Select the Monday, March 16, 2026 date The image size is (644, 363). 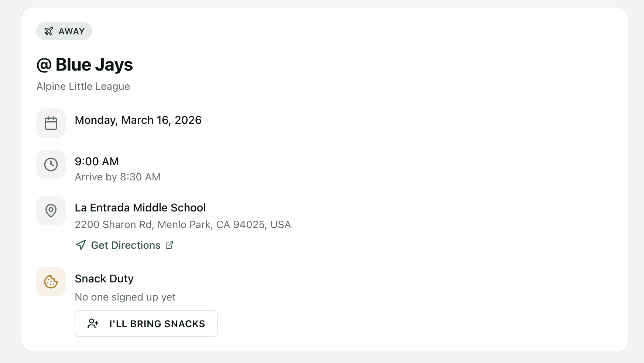point(138,120)
